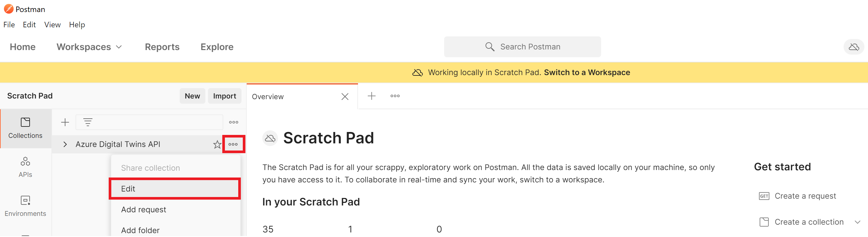Viewport: 868px width, 237px height.
Task: Expand Create a collection chevron
Action: point(858,222)
